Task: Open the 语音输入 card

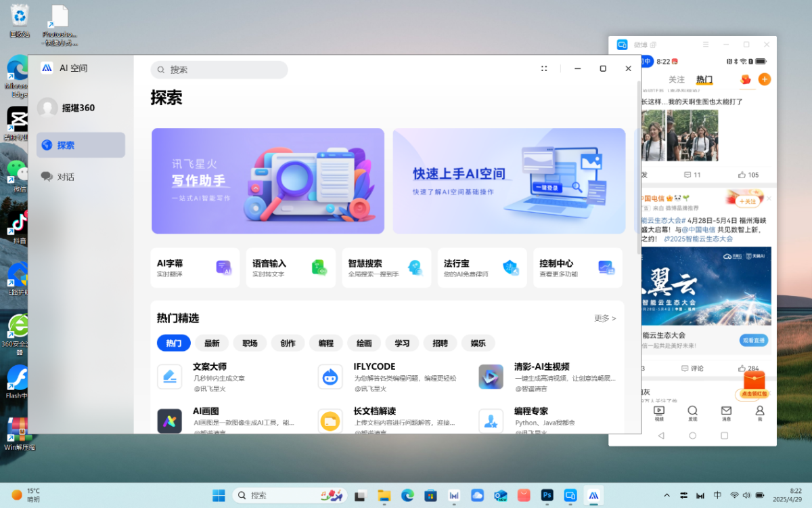Action: (x=291, y=268)
